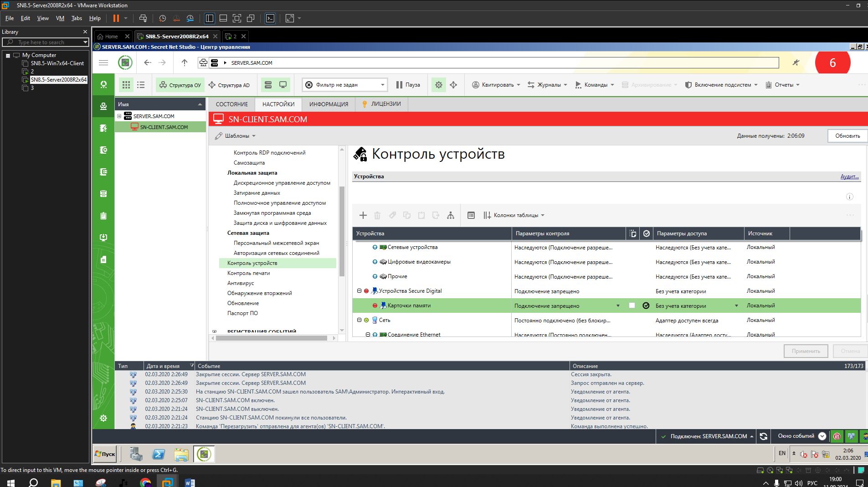Click the Обновить button
868x487 pixels.
pos(847,136)
